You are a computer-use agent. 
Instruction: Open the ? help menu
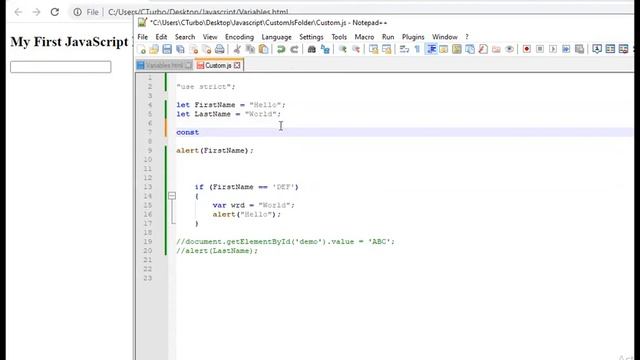click(467, 37)
